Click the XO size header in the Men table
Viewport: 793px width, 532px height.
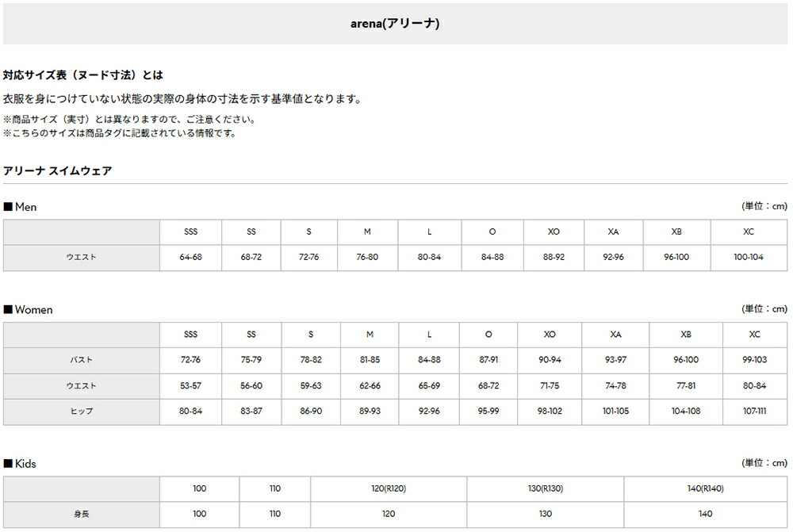tap(554, 232)
